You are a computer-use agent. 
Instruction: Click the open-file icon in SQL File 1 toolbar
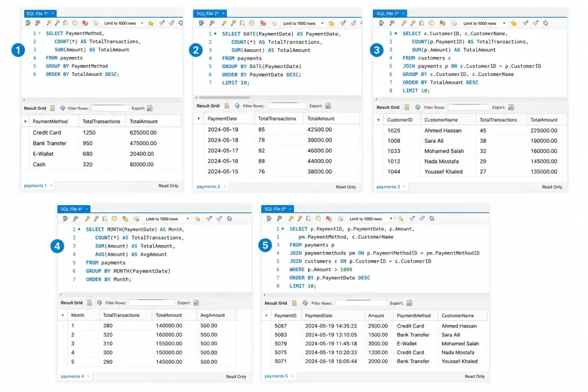28,24
